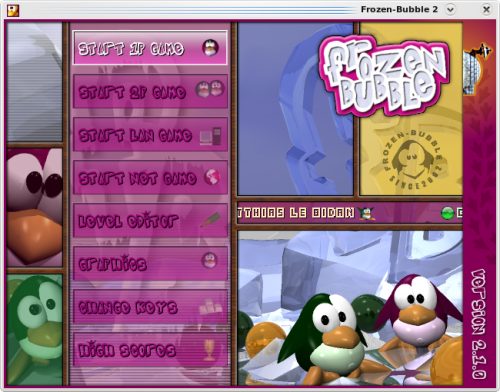The image size is (500, 392).
Task: Open Start Net Game
Action: point(150,177)
